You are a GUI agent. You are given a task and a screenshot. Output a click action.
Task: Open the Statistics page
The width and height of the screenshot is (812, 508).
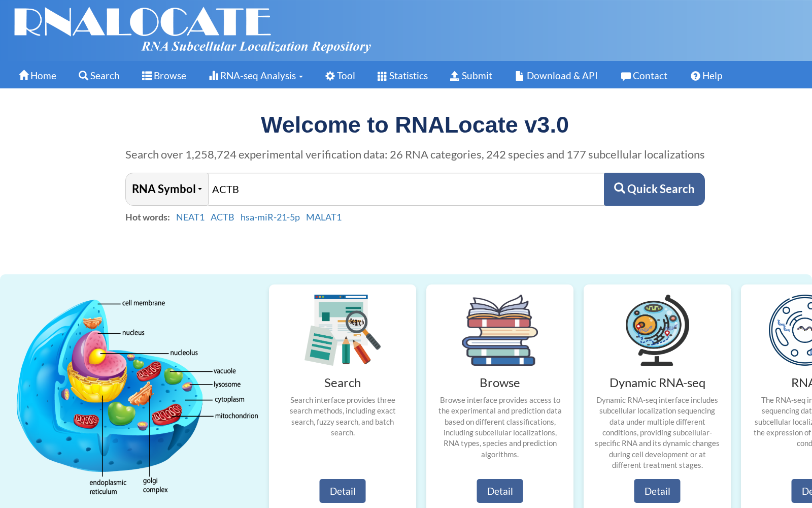(x=402, y=76)
